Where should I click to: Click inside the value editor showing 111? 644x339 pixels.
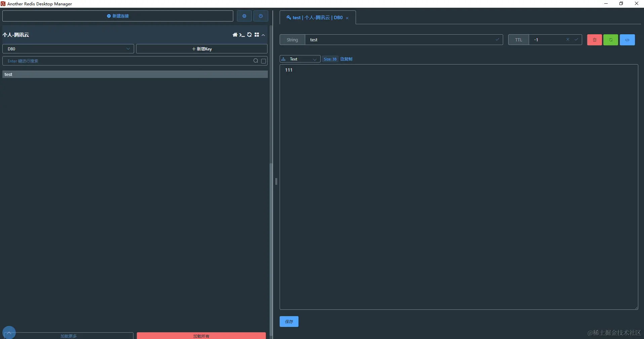coord(459,187)
